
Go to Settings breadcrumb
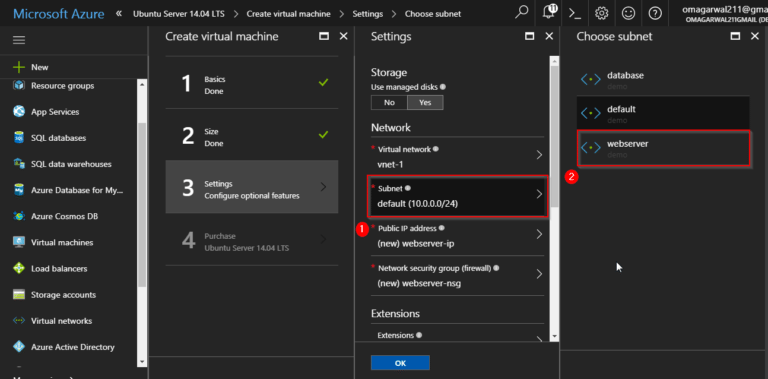coord(368,14)
